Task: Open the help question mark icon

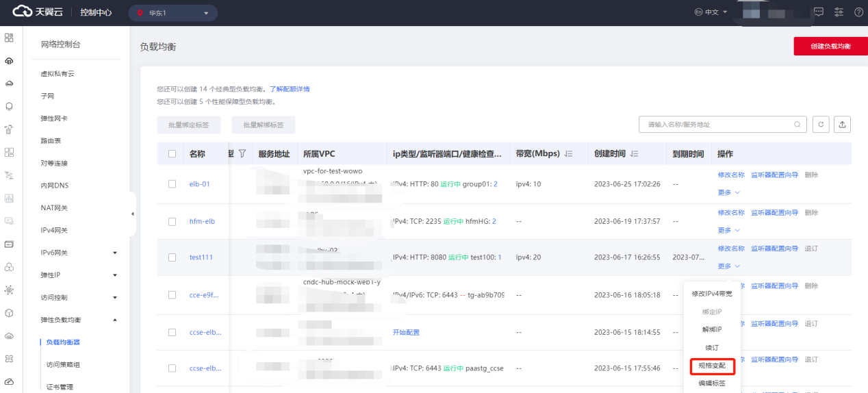Action: (x=858, y=12)
